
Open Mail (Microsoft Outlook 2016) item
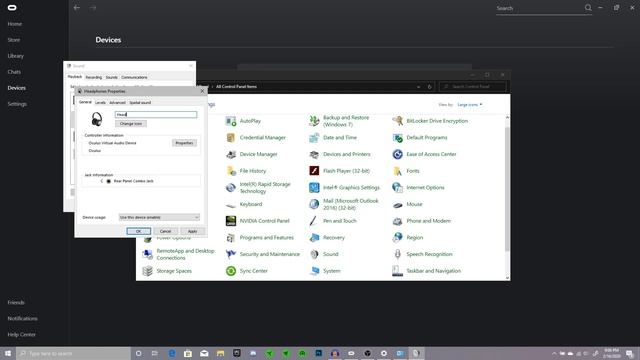344,204
